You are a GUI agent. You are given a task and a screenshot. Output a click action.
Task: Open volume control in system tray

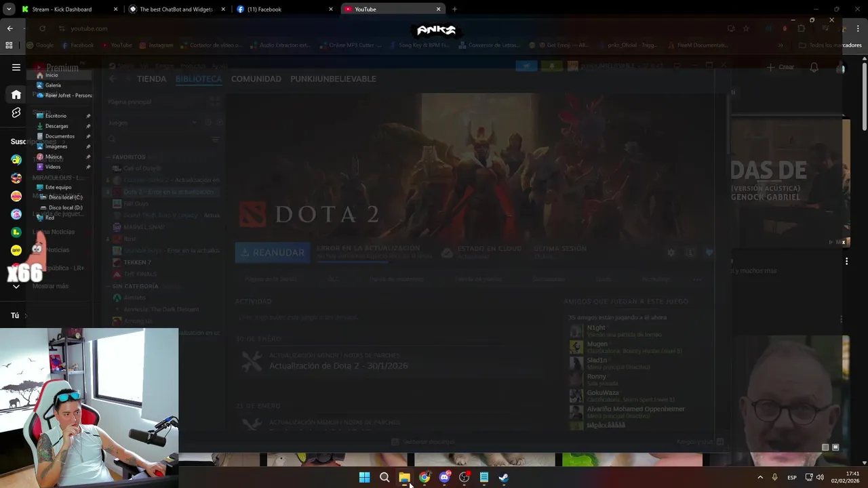pos(820,477)
